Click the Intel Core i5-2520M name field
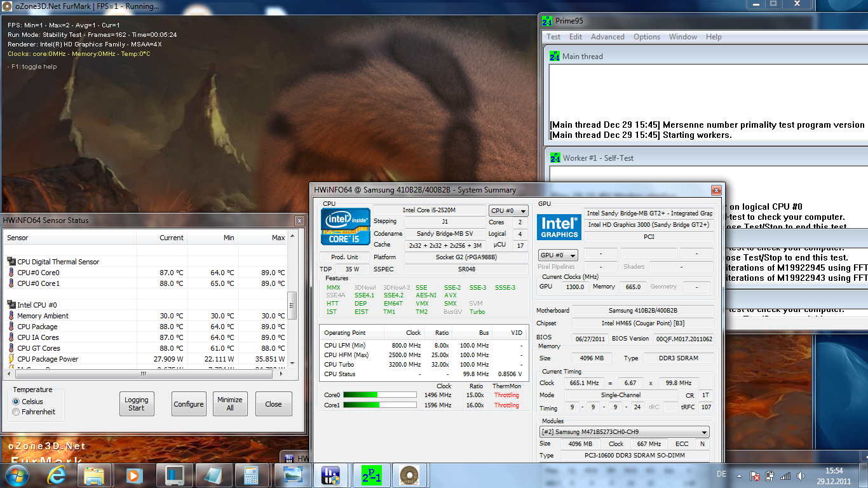This screenshot has width=868, height=488. click(429, 210)
